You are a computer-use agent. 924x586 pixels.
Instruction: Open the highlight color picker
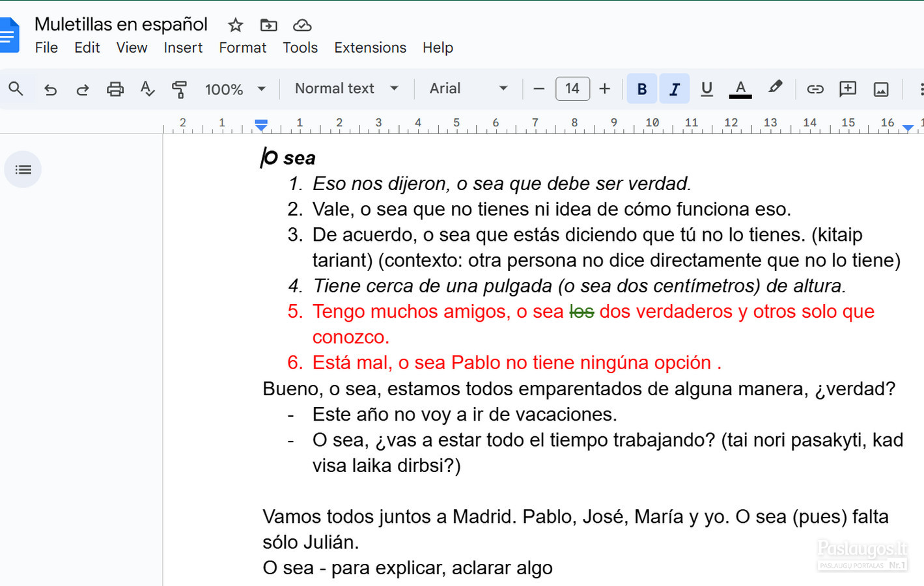(775, 88)
